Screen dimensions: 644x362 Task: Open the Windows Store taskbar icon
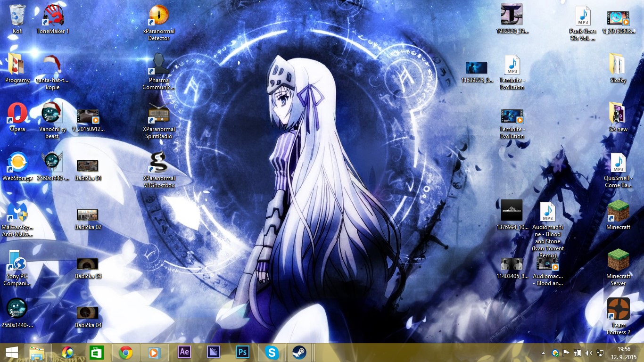(x=97, y=352)
